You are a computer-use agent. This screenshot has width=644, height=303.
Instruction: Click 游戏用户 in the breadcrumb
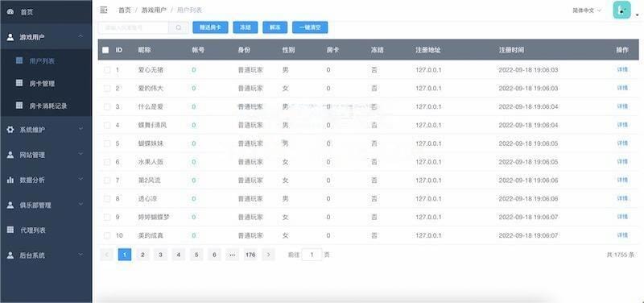[x=154, y=10]
